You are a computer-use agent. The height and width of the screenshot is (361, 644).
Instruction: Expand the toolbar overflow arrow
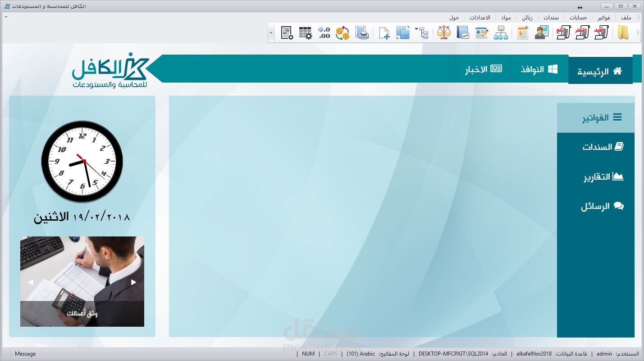coord(271,32)
